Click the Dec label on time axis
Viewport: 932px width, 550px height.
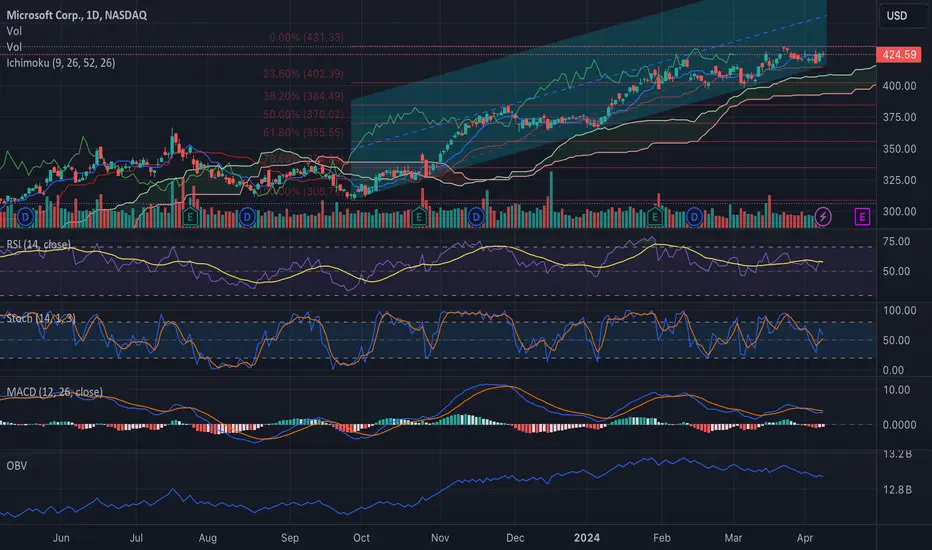[x=515, y=538]
